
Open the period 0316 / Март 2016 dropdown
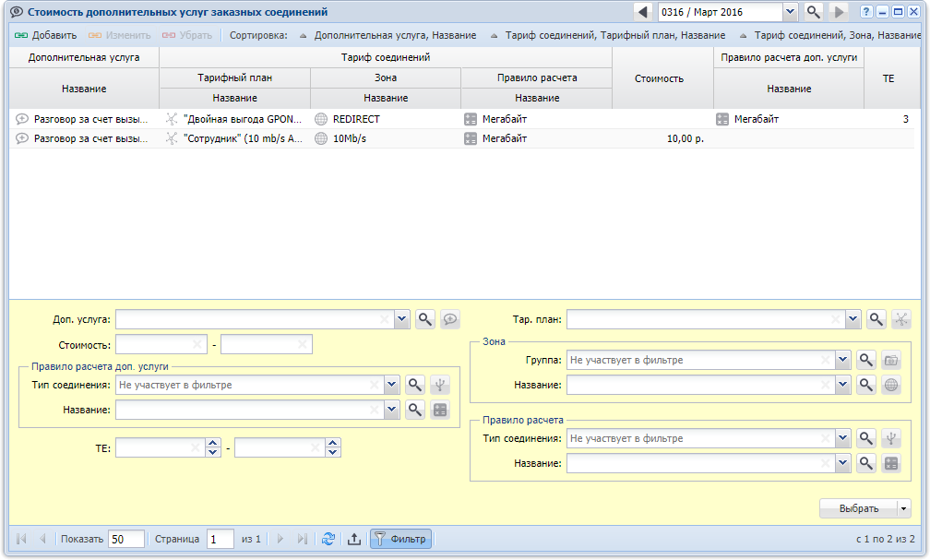click(790, 12)
